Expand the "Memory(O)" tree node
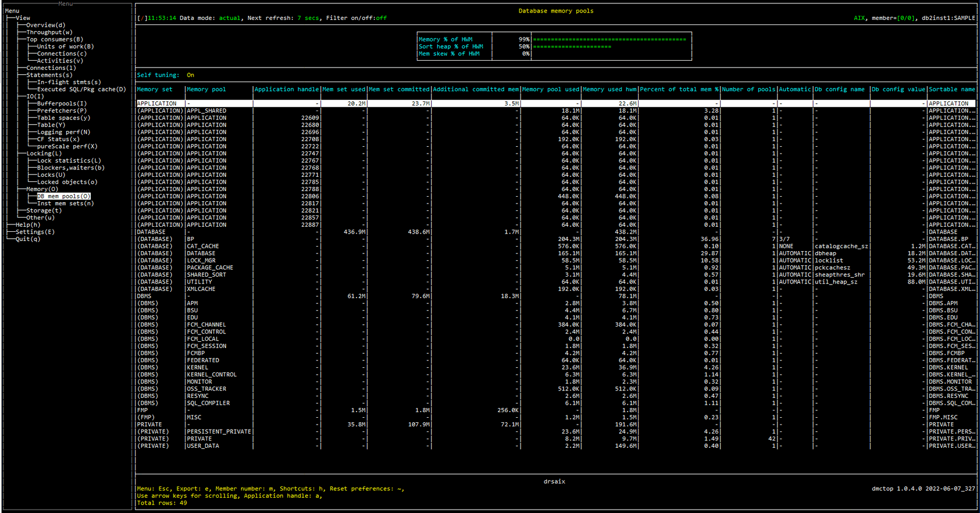The width and height of the screenshot is (980, 513). [x=44, y=189]
